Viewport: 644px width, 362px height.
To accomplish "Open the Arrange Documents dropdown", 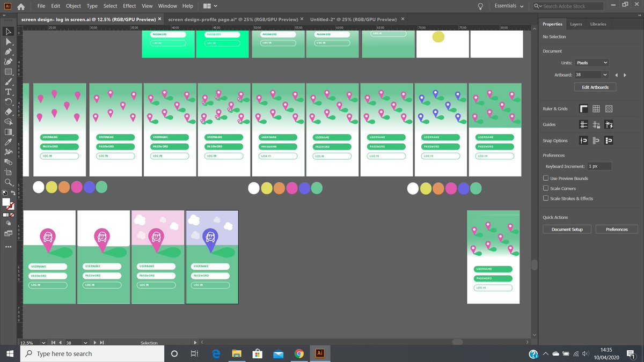I will click(x=210, y=6).
